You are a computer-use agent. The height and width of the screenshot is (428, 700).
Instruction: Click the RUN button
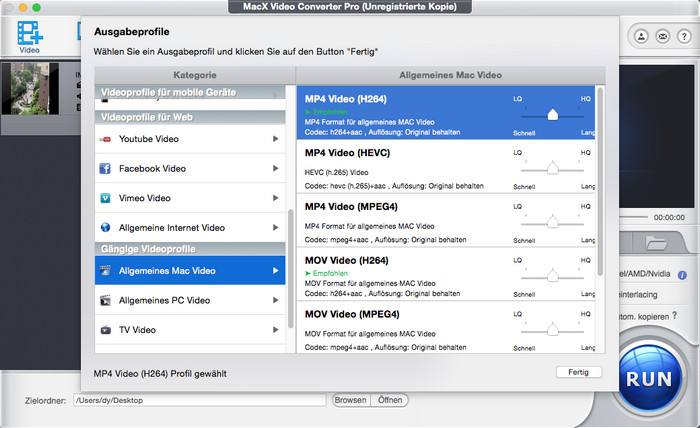pos(649,379)
